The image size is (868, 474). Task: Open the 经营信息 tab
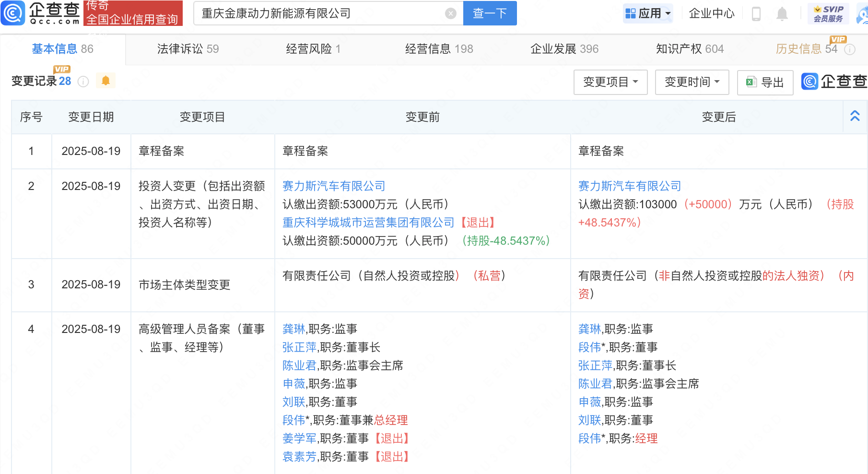tap(439, 49)
